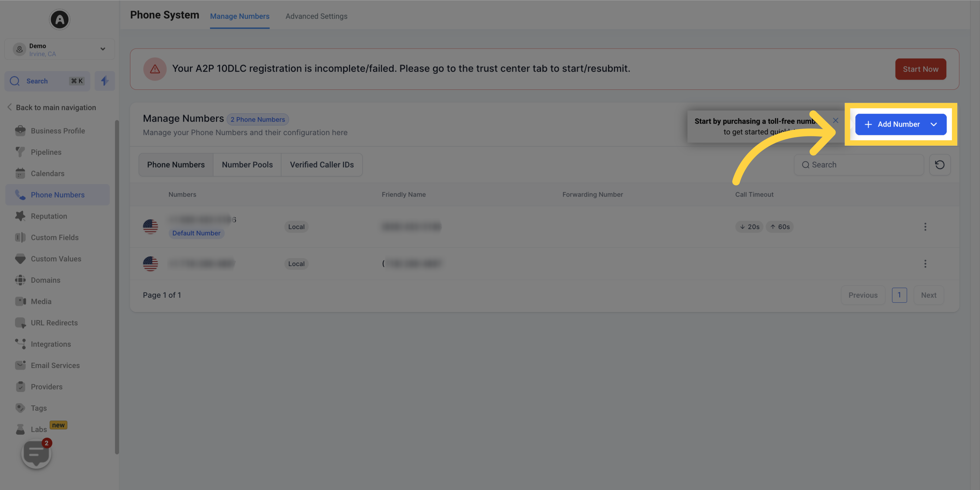
Task: Click the Page 1 of 1 text
Action: coord(162,295)
